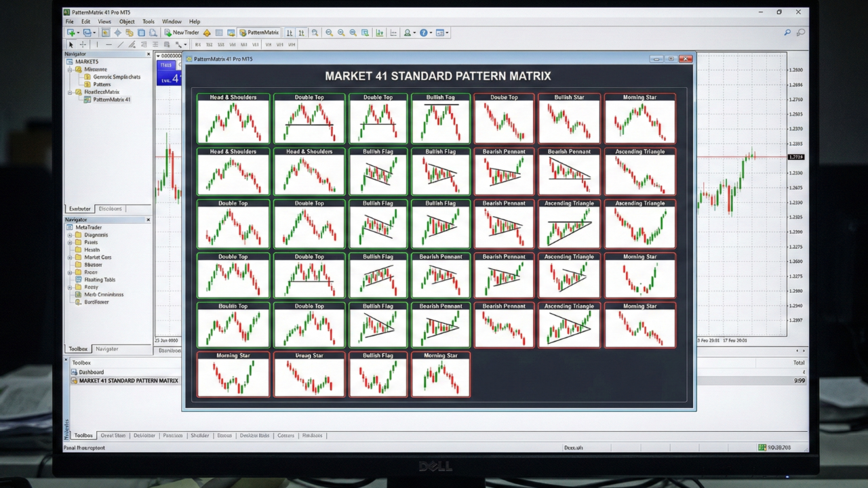The image size is (868, 488).
Task: Open the 'Doube Top' pattern thumbnail
Action: [x=504, y=119]
